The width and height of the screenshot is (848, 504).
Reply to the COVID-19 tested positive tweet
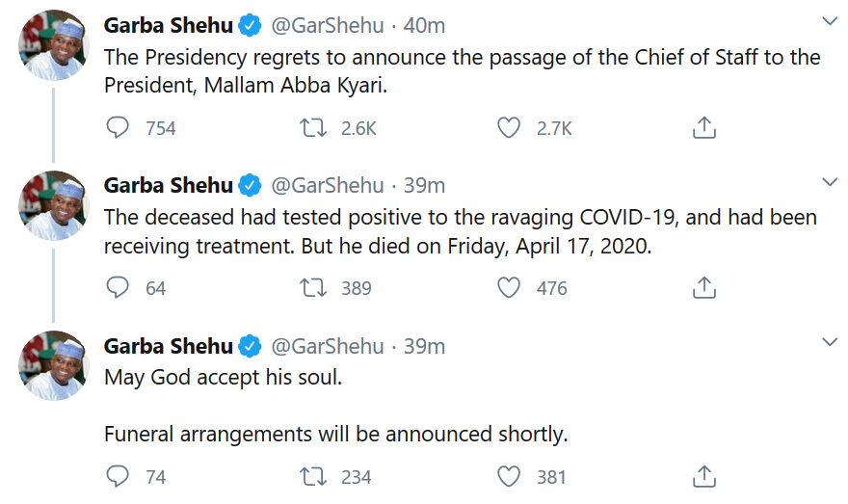(x=118, y=287)
